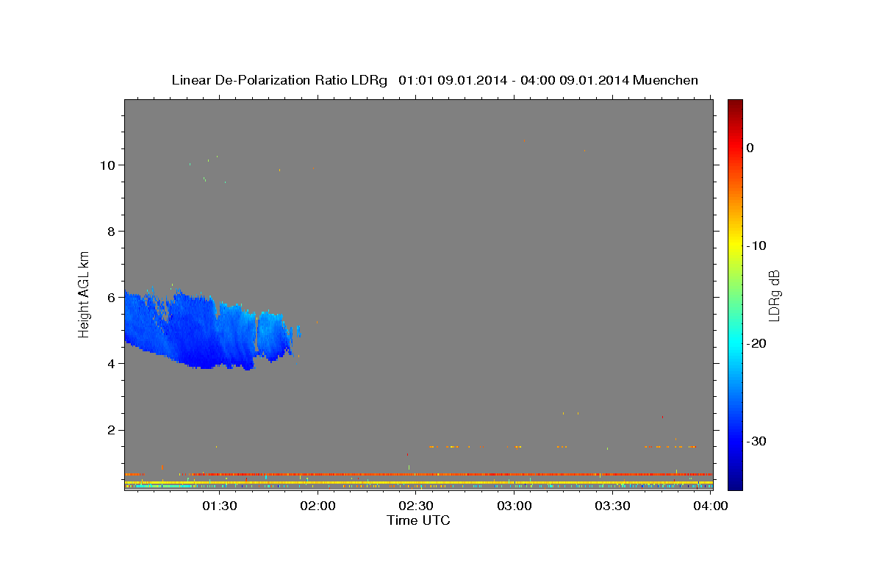The image size is (882, 588).
Task: Click the colorbar value label 0
Action: pos(750,148)
